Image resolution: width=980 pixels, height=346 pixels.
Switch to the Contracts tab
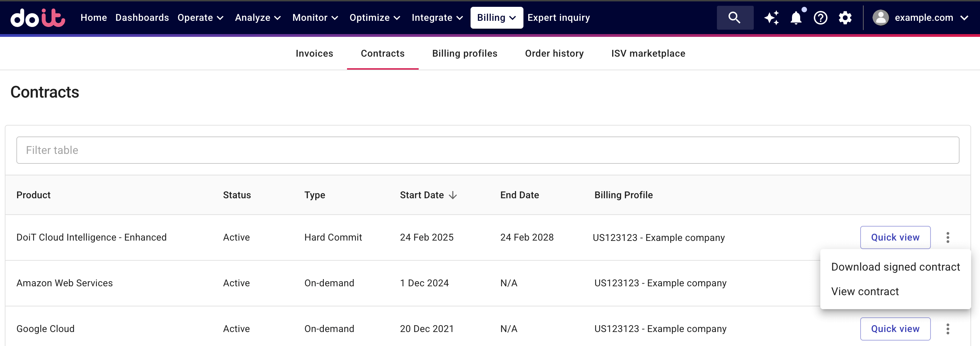[382, 53]
